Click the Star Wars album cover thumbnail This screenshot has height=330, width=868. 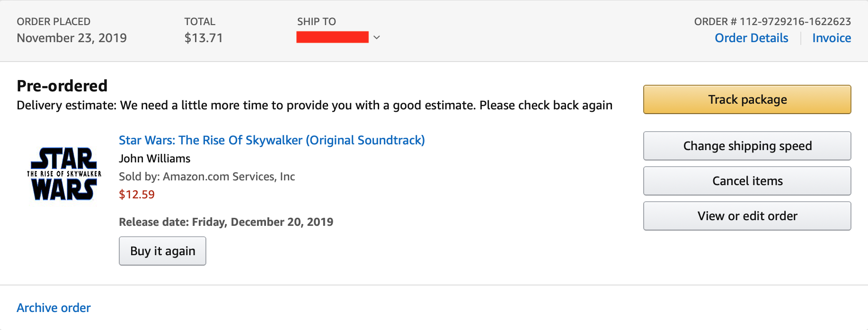64,174
